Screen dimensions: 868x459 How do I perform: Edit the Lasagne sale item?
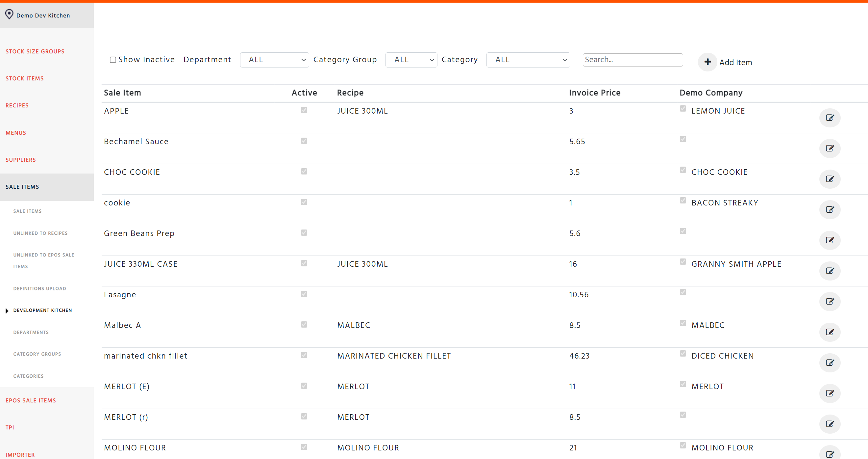click(x=830, y=302)
